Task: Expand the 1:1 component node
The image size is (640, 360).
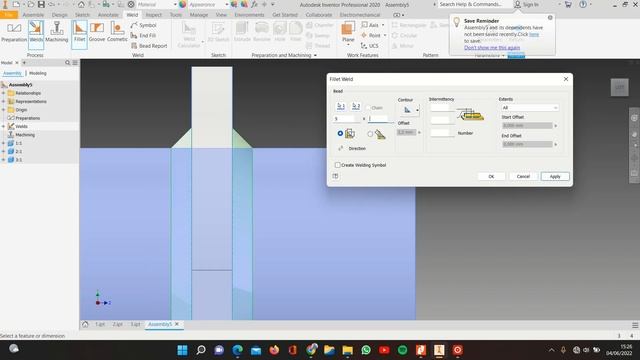Action: [x=4, y=143]
